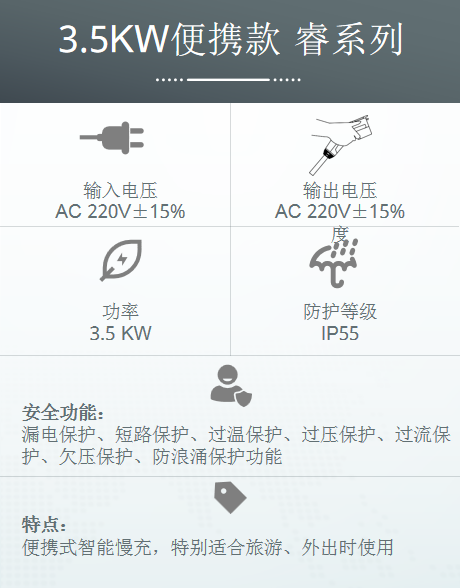Click the 漏电保护 safety description text

tap(236, 446)
